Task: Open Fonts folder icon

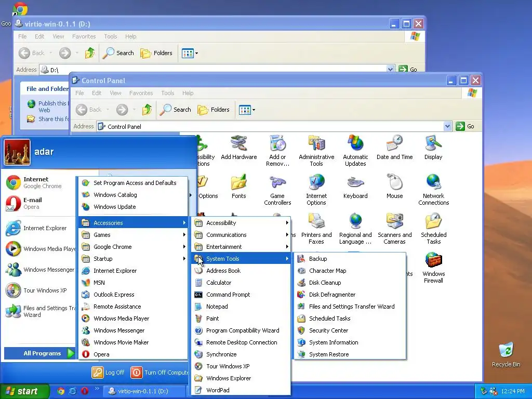Action: (x=239, y=187)
